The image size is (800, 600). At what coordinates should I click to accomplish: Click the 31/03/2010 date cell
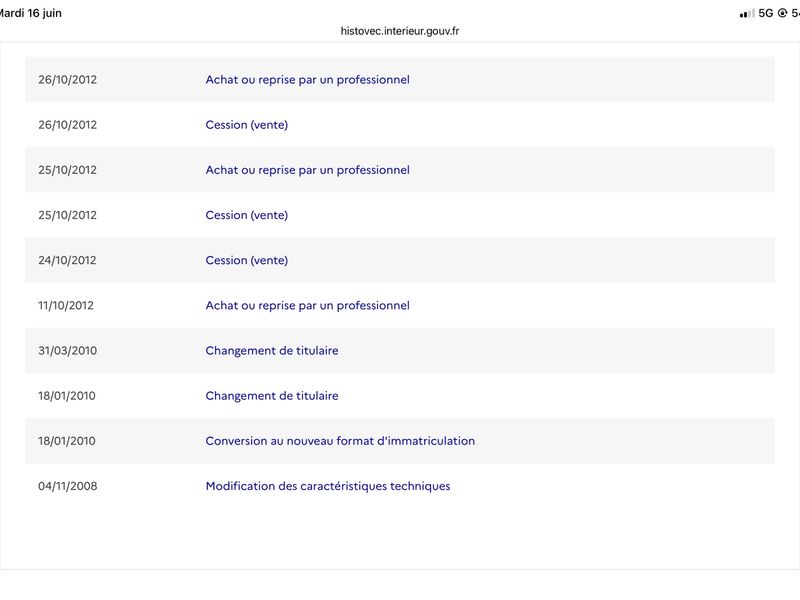point(67,351)
